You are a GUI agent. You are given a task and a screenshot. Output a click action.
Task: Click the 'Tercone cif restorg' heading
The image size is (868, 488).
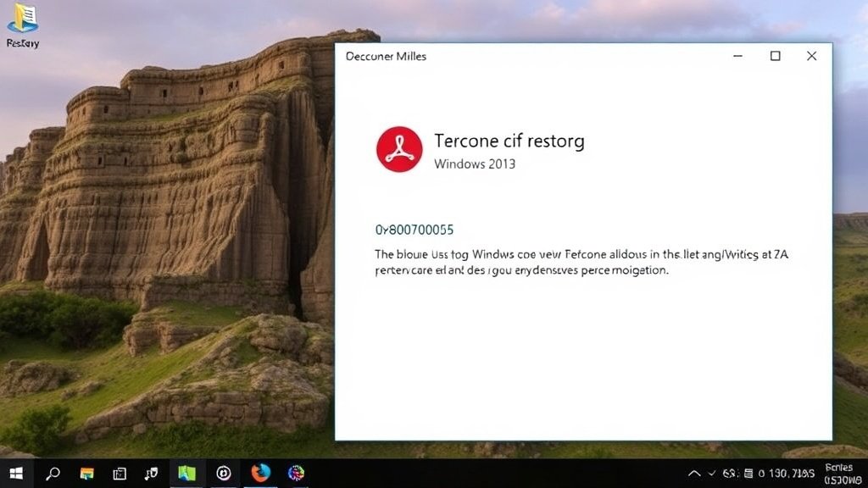point(509,141)
